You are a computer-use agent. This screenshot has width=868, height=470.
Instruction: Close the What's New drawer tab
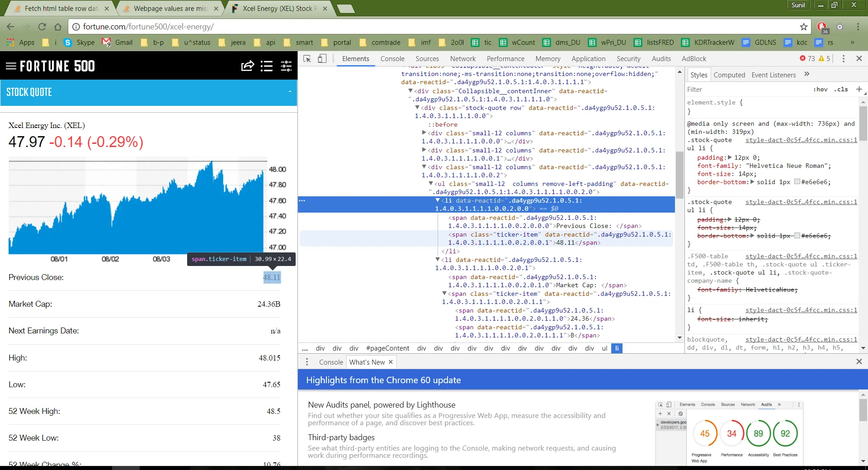pyautogui.click(x=391, y=362)
